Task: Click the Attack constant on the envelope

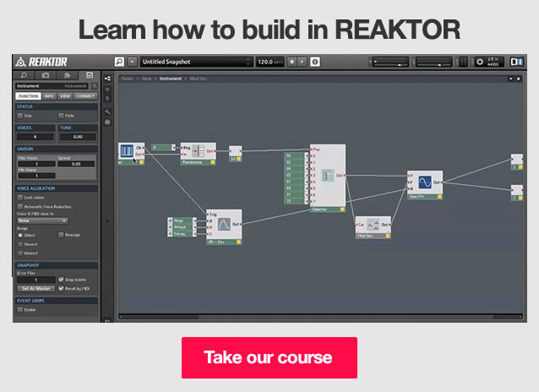Action: coord(182,227)
